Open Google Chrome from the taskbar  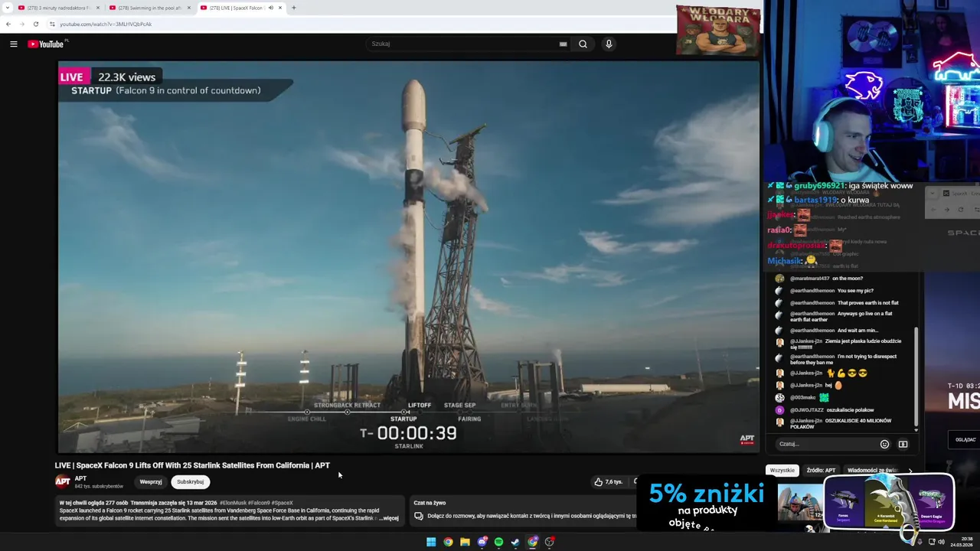coord(448,542)
